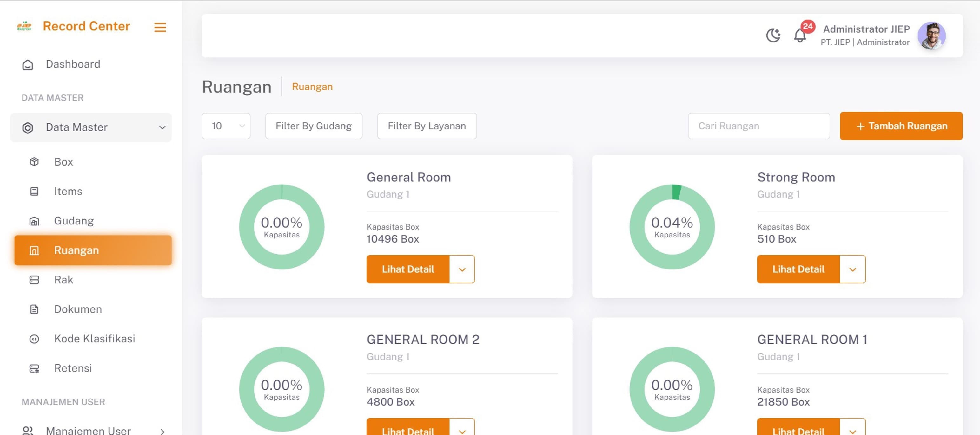Click the Record Center title

[x=86, y=26]
